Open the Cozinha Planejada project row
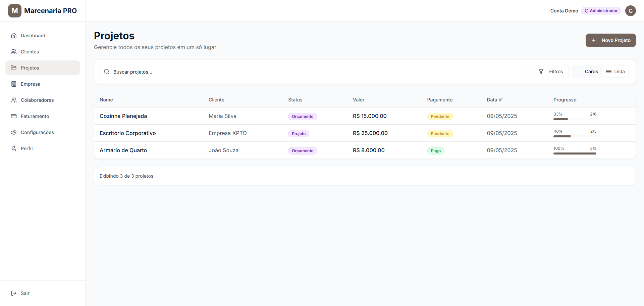Viewport: 644px width, 306px height. click(x=365, y=116)
